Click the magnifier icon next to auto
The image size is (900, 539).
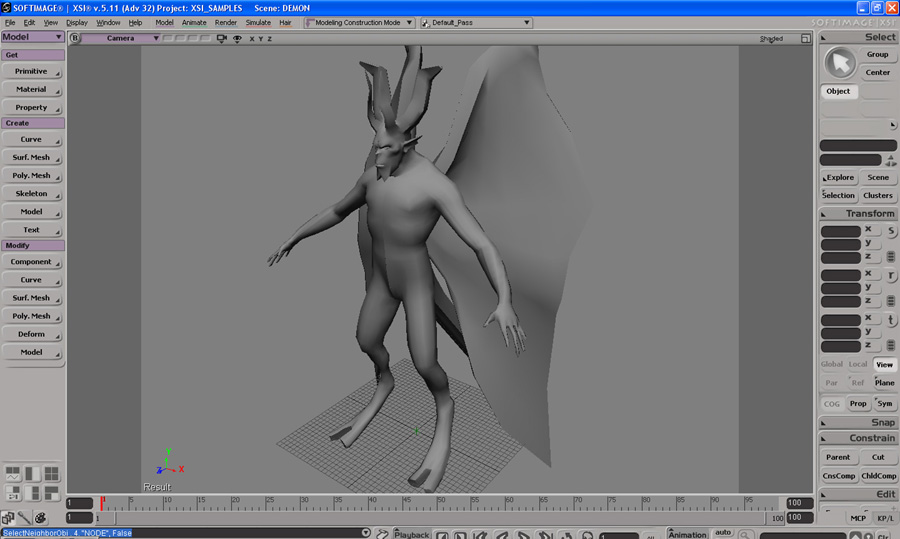744,534
